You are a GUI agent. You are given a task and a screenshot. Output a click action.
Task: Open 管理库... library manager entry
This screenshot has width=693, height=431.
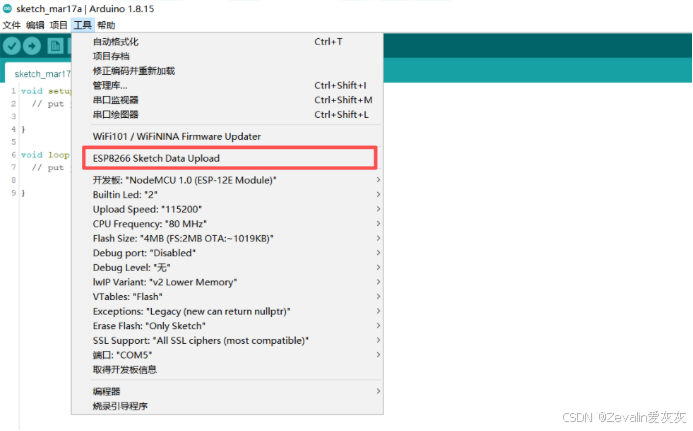(227, 85)
